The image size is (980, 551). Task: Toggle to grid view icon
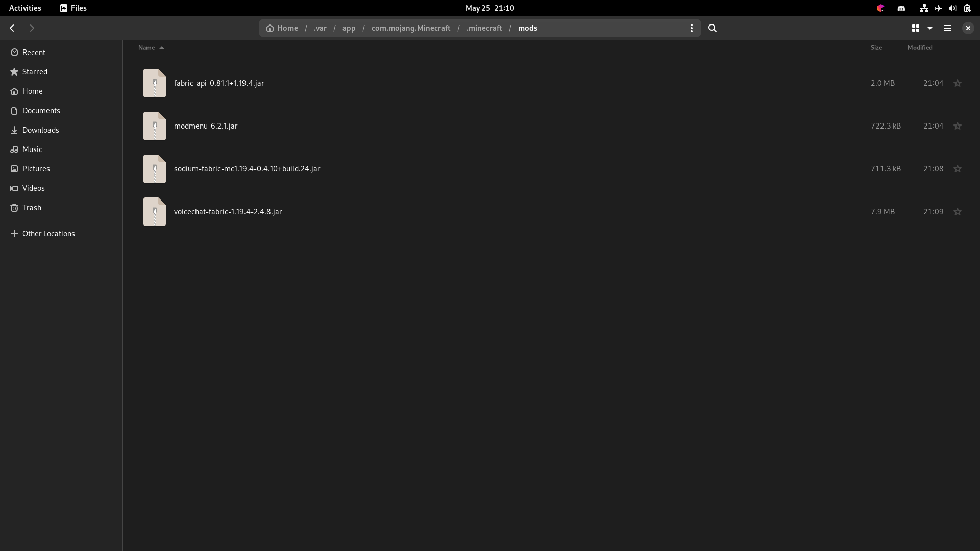click(916, 28)
